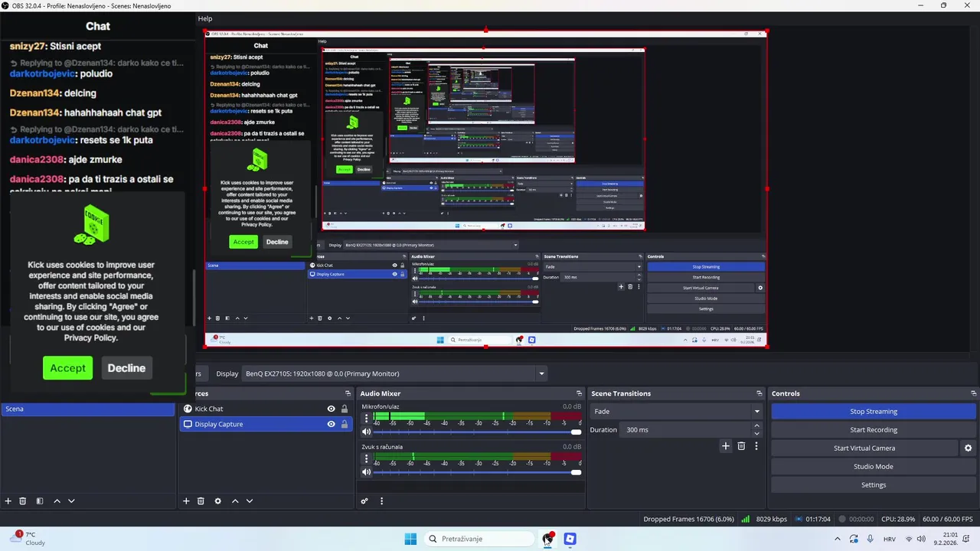This screenshot has height=551, width=980.
Task: Open OBS icon in Windows taskbar
Action: 548,539
